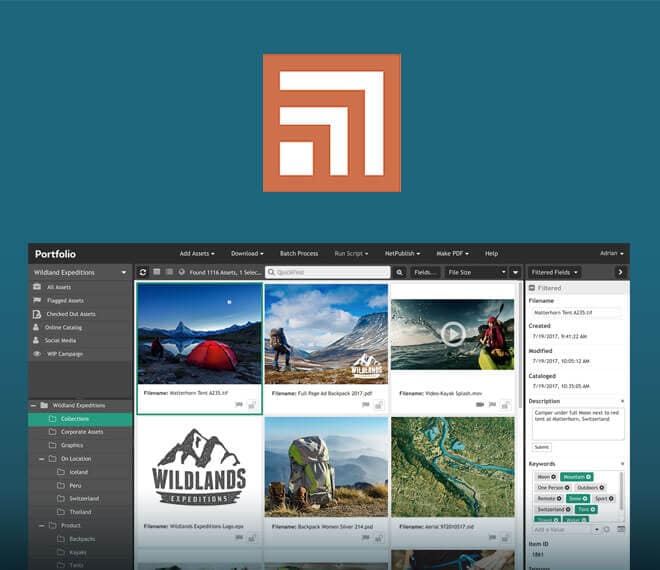Click Help in the top menu
Viewport: 660px width, 570px height.
491,253
